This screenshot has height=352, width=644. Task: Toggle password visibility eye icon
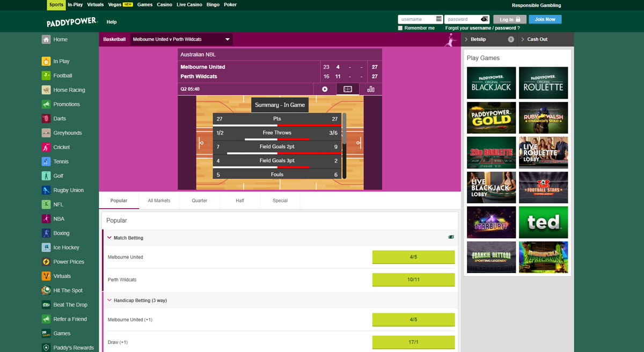(484, 19)
